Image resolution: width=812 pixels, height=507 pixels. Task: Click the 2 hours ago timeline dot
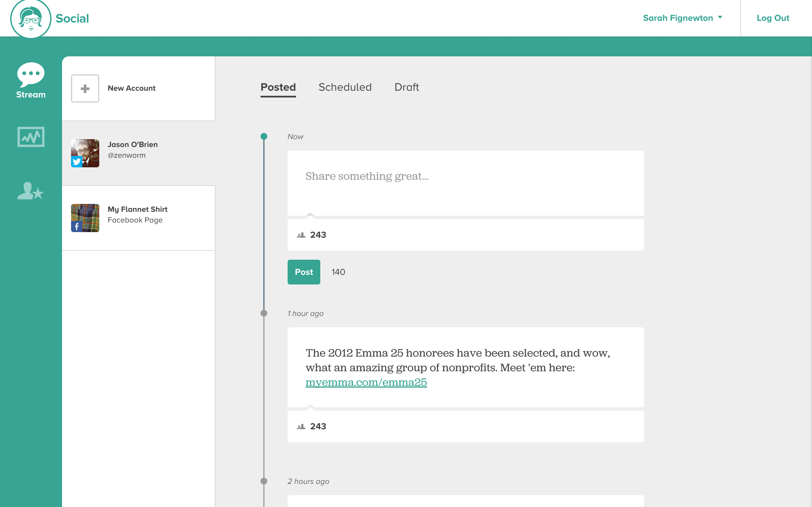264,481
